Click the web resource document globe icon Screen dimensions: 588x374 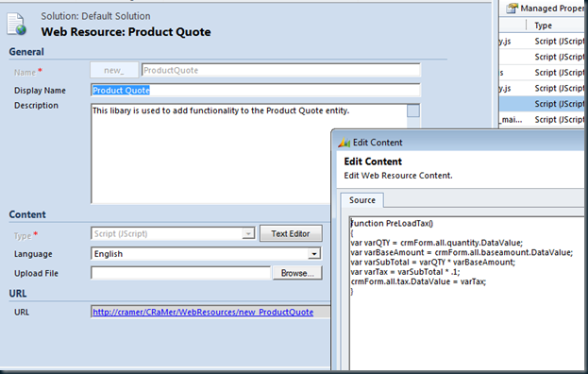pyautogui.click(x=16, y=25)
